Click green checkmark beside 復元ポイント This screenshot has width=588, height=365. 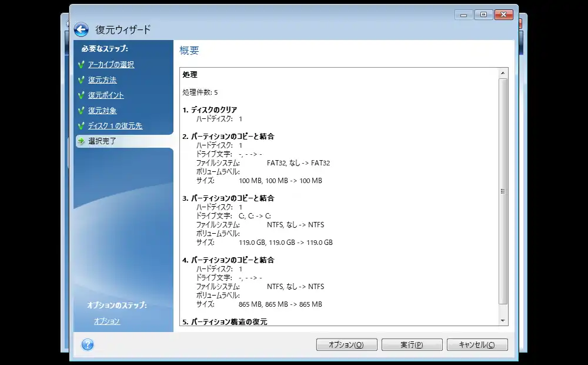click(81, 95)
